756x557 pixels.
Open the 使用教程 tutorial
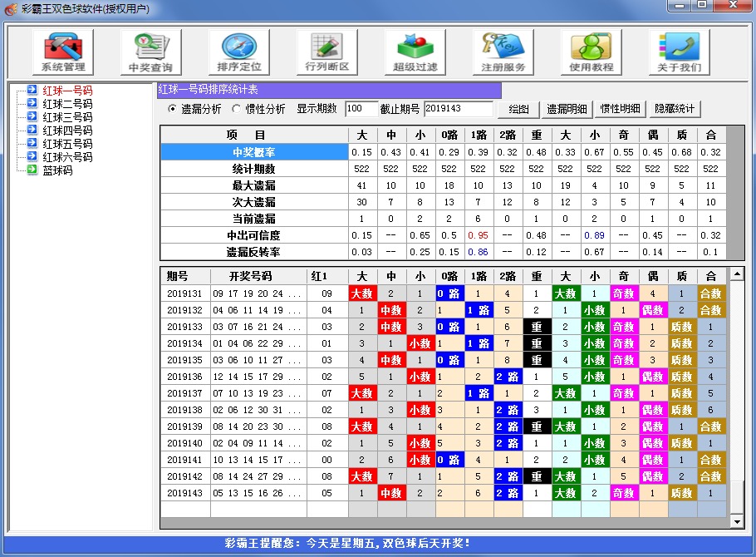590,52
